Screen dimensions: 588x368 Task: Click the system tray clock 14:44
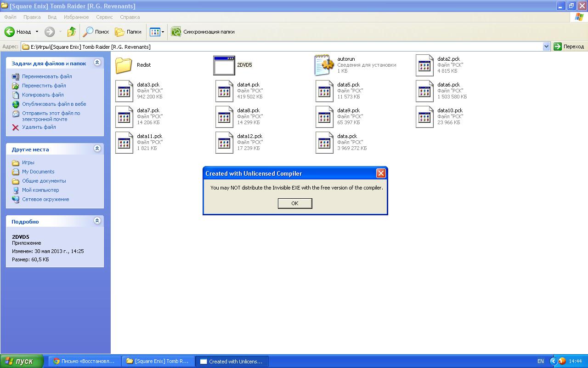[x=576, y=361]
